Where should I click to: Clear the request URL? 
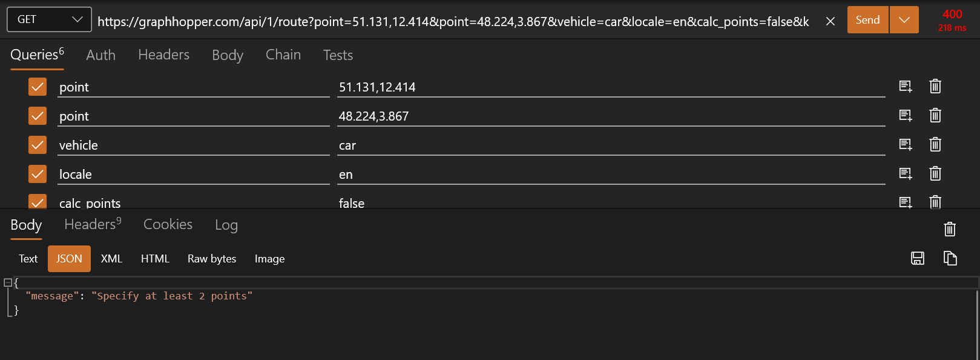click(x=830, y=20)
